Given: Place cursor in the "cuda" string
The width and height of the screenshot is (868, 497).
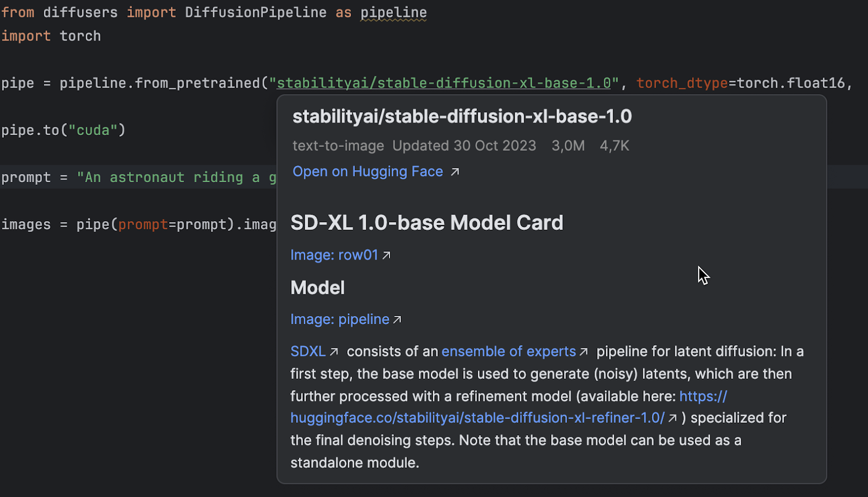Looking at the screenshot, I should click(93, 131).
